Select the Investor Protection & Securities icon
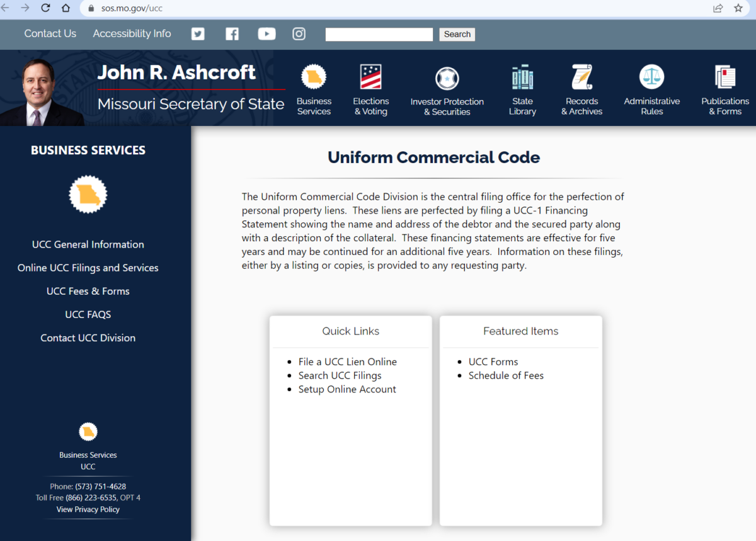Image resolution: width=756 pixels, height=541 pixels. pyautogui.click(x=447, y=79)
